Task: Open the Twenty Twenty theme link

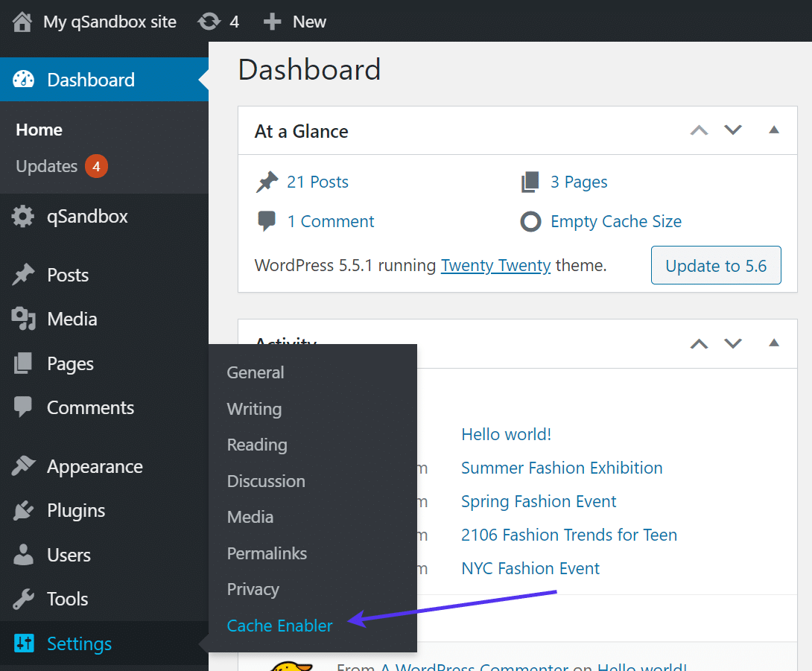Action: (495, 265)
